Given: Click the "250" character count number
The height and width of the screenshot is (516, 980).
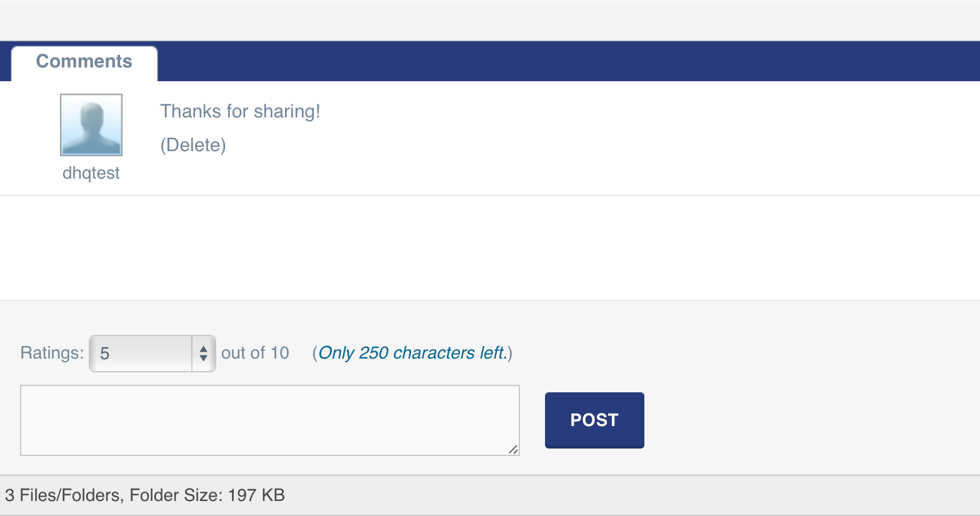Looking at the screenshot, I should (x=374, y=353).
